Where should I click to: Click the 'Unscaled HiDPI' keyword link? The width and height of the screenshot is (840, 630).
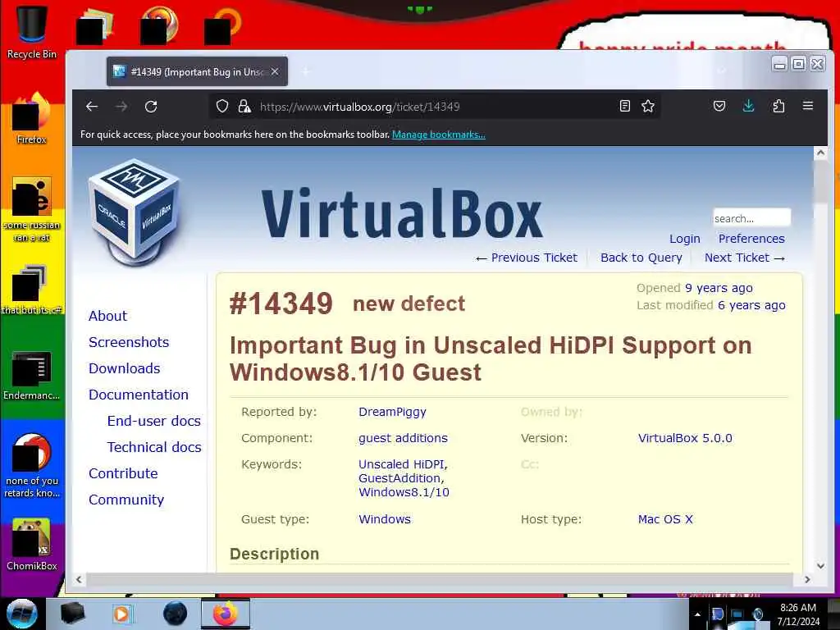(402, 464)
